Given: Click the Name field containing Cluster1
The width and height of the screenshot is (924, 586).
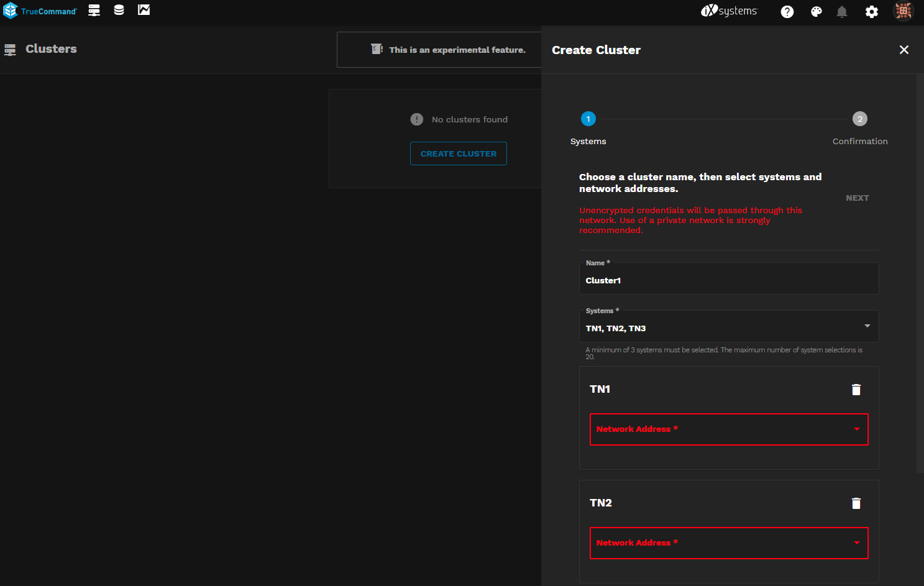Looking at the screenshot, I should tap(728, 280).
